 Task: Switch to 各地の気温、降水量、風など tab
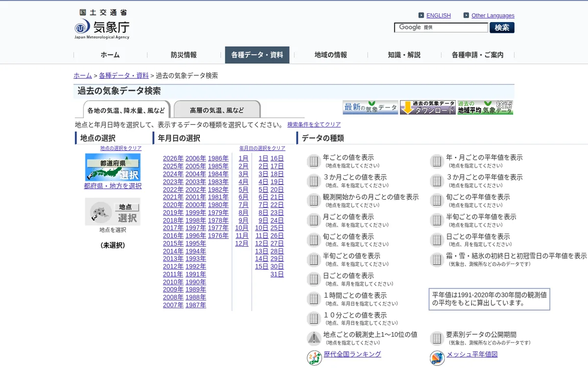click(126, 110)
